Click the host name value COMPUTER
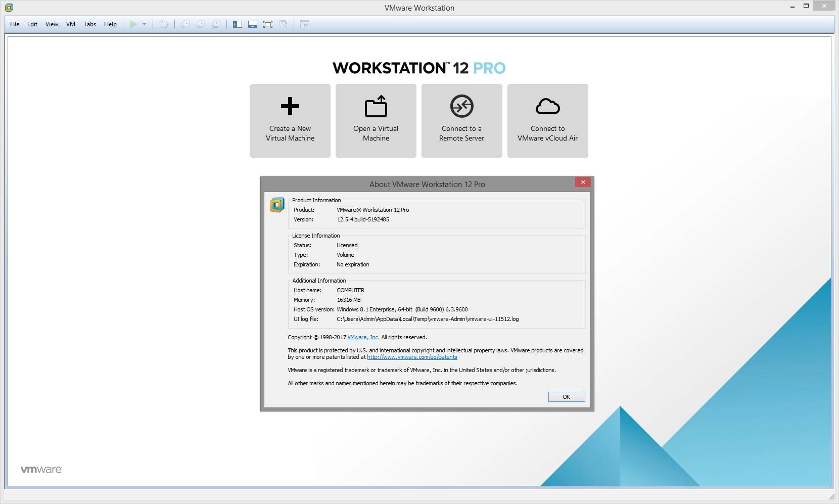839x504 pixels. 350,290
